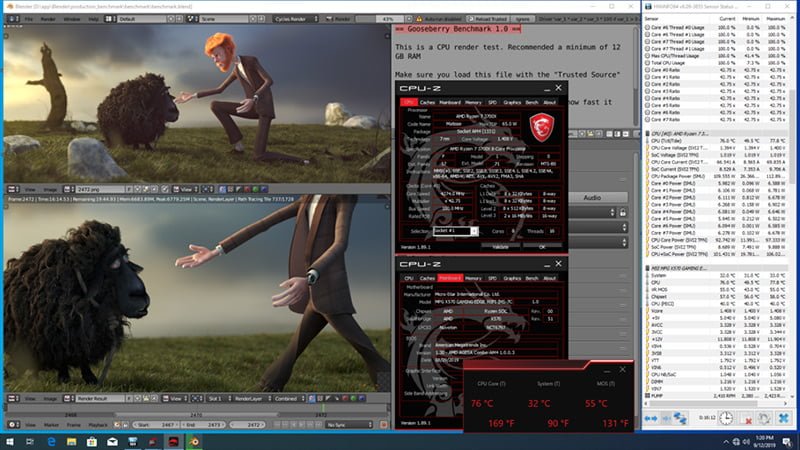The width and height of the screenshot is (800, 450).
Task: Open the timeline Frame menu
Action: (73, 424)
